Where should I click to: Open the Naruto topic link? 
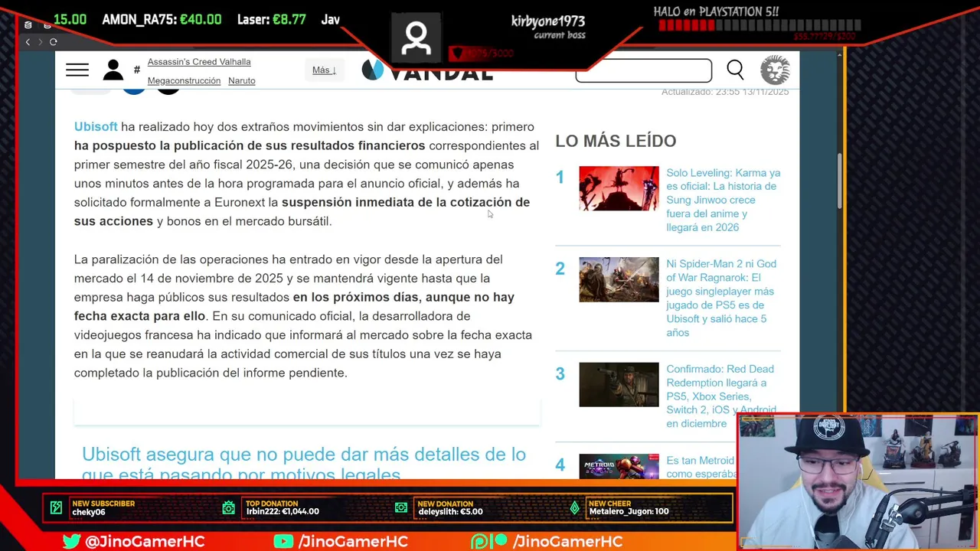click(x=242, y=80)
